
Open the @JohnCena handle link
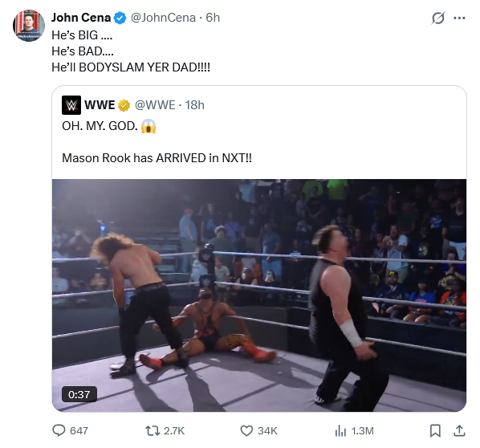[x=163, y=18]
